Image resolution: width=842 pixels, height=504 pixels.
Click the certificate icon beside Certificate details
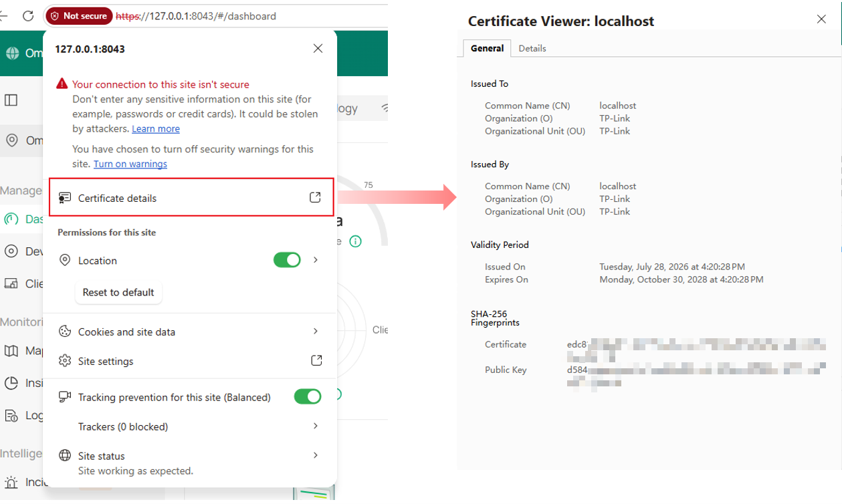click(65, 199)
